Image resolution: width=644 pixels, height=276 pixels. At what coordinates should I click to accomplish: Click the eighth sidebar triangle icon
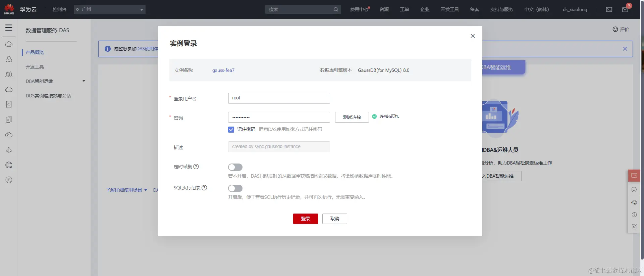tap(9, 150)
